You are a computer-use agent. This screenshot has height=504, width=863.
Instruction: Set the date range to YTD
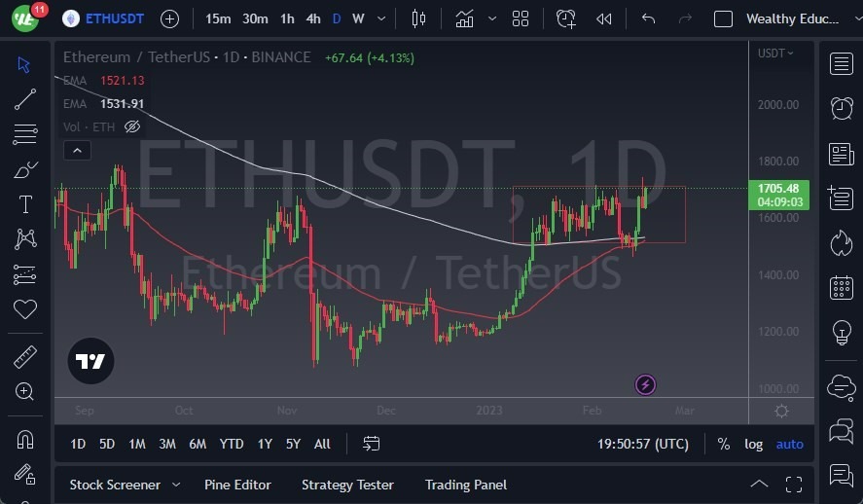(x=232, y=444)
